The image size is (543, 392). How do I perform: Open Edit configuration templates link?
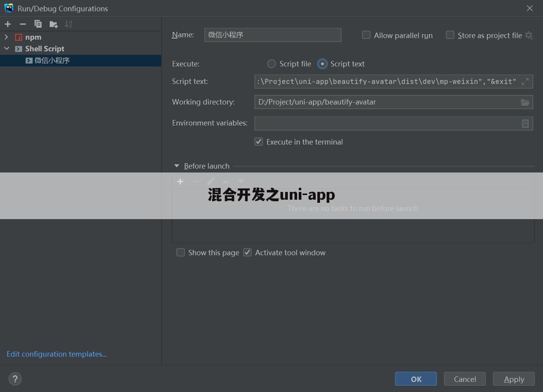[57, 354]
